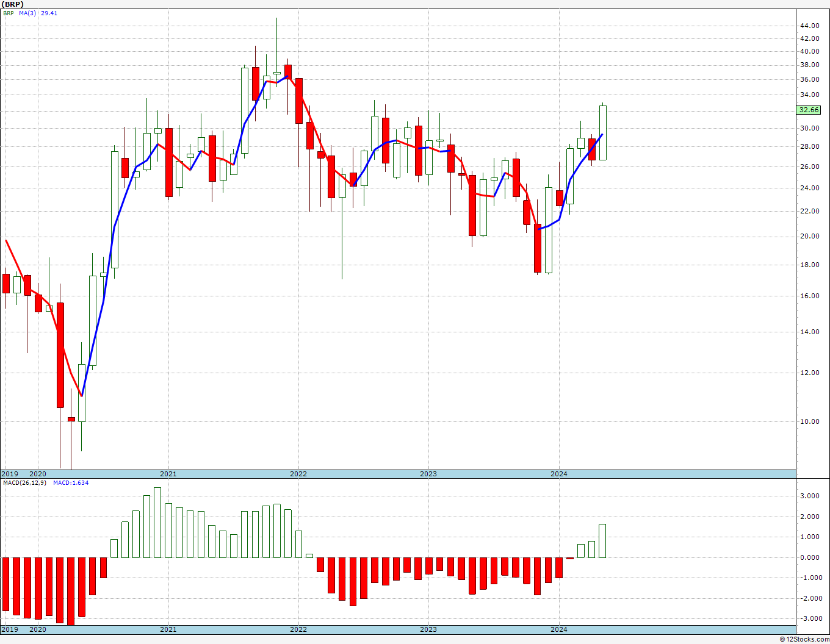Viewport: 830px width, 644px height.
Task: Click the 3.000 MACD axis label
Action: coord(809,496)
